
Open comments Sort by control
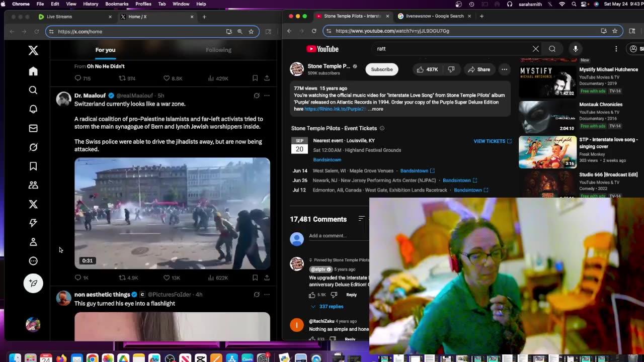coord(361,219)
